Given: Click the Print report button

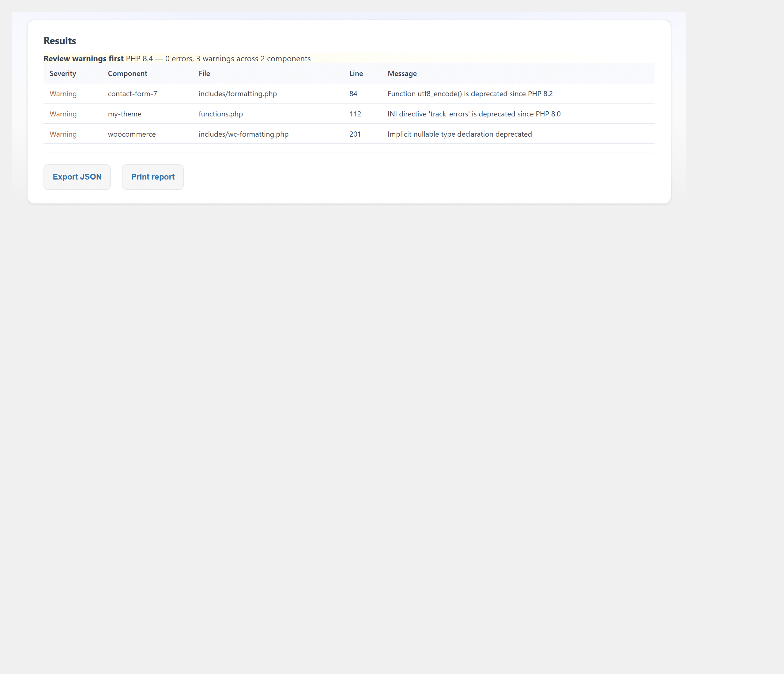Looking at the screenshot, I should click(x=153, y=177).
